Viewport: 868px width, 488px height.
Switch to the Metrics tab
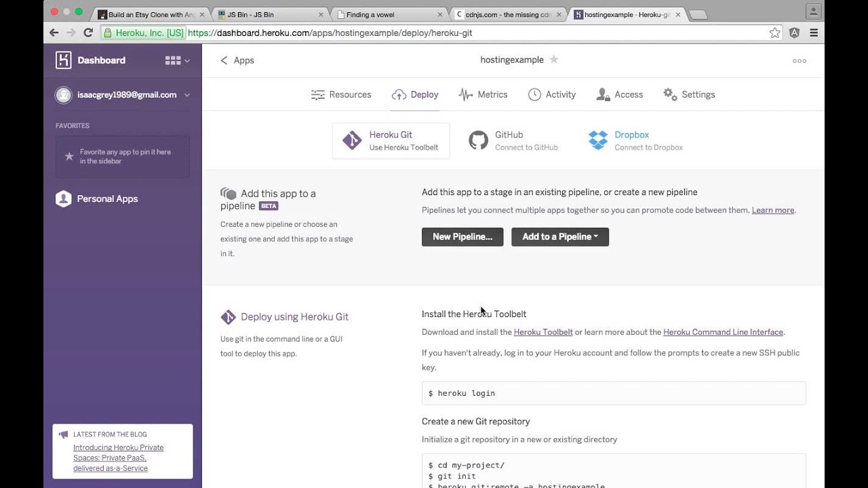[483, 94]
